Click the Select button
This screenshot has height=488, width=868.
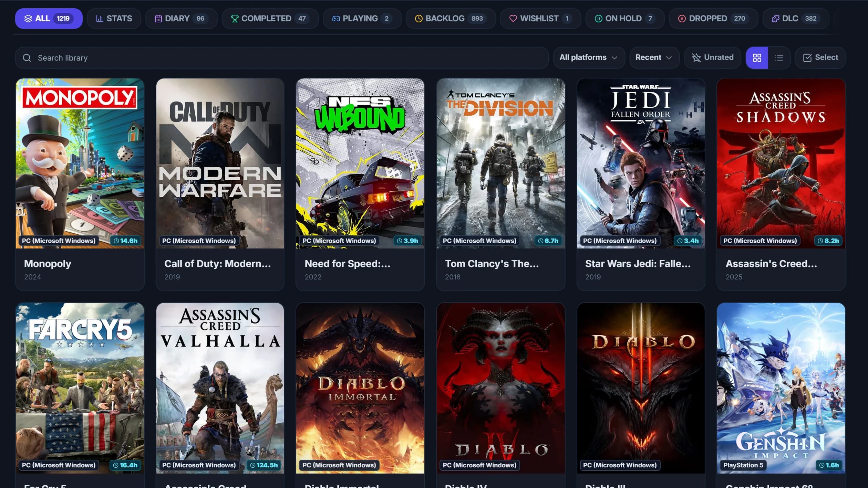[820, 57]
